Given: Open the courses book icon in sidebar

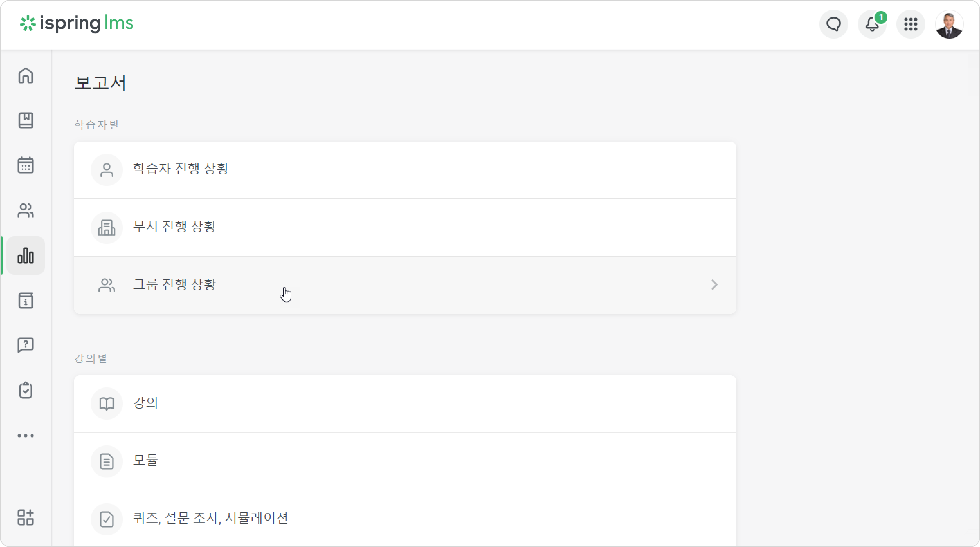Looking at the screenshot, I should [x=26, y=120].
